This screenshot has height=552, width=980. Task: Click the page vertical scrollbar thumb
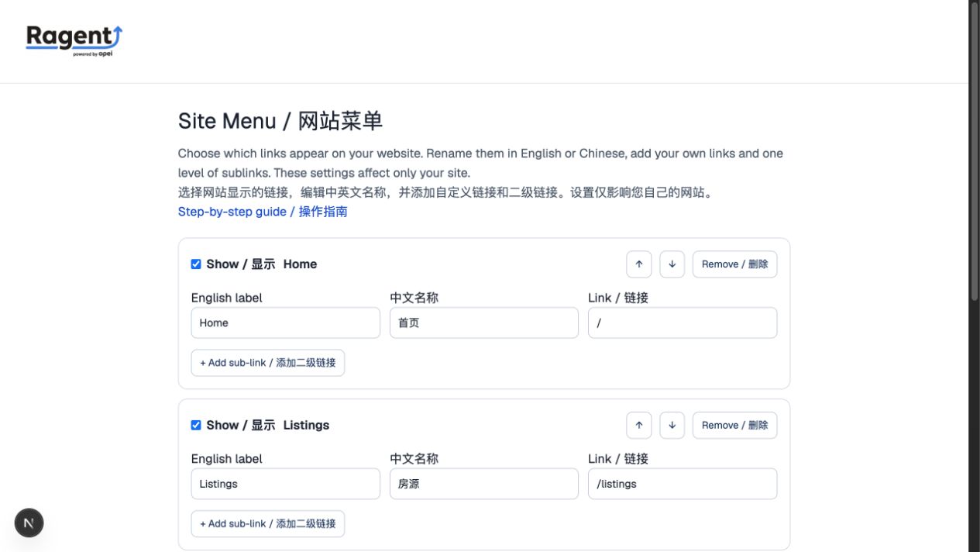[x=975, y=151]
